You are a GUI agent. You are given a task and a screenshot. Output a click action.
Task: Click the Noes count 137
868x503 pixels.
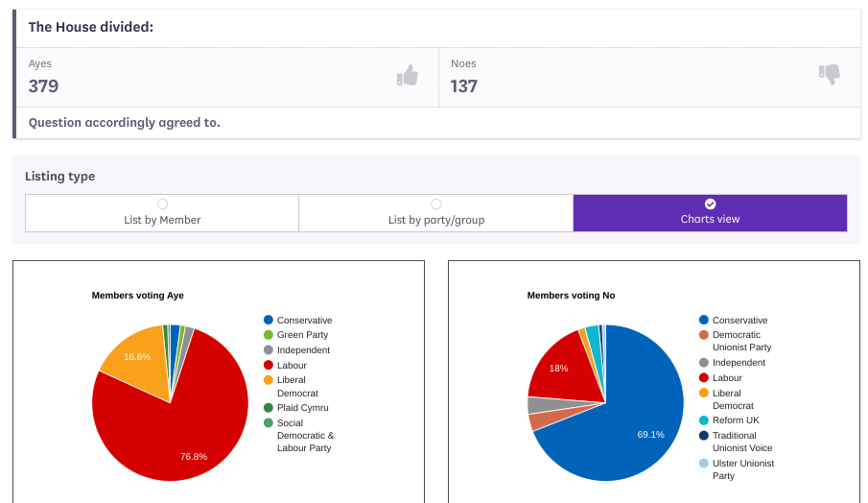point(464,86)
